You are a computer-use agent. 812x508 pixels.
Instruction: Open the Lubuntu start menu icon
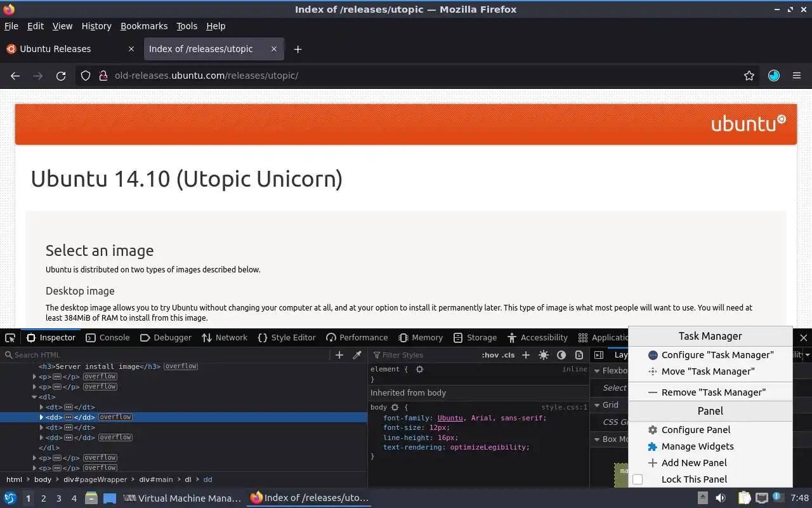[10, 498]
